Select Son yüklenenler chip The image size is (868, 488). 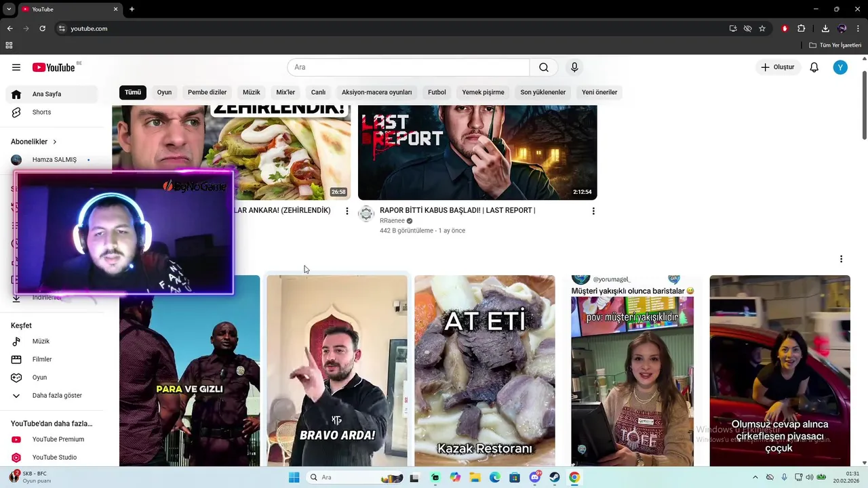(x=543, y=92)
